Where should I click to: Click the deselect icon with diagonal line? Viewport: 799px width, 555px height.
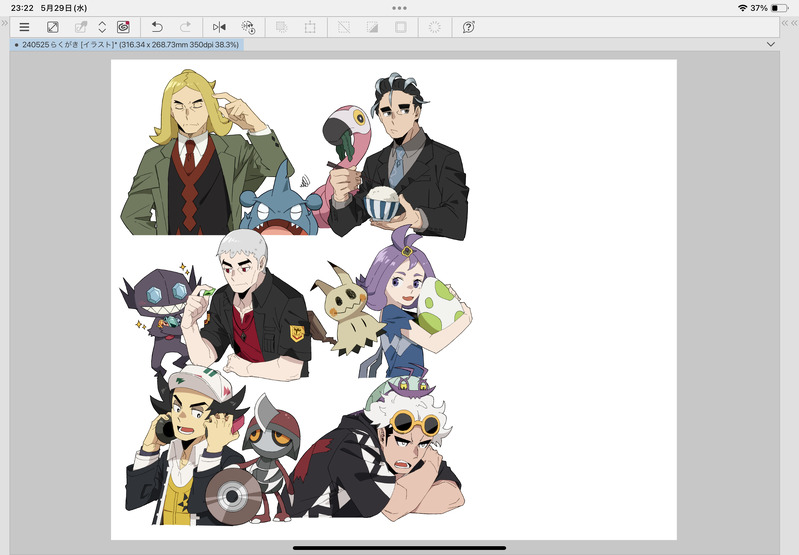click(344, 27)
